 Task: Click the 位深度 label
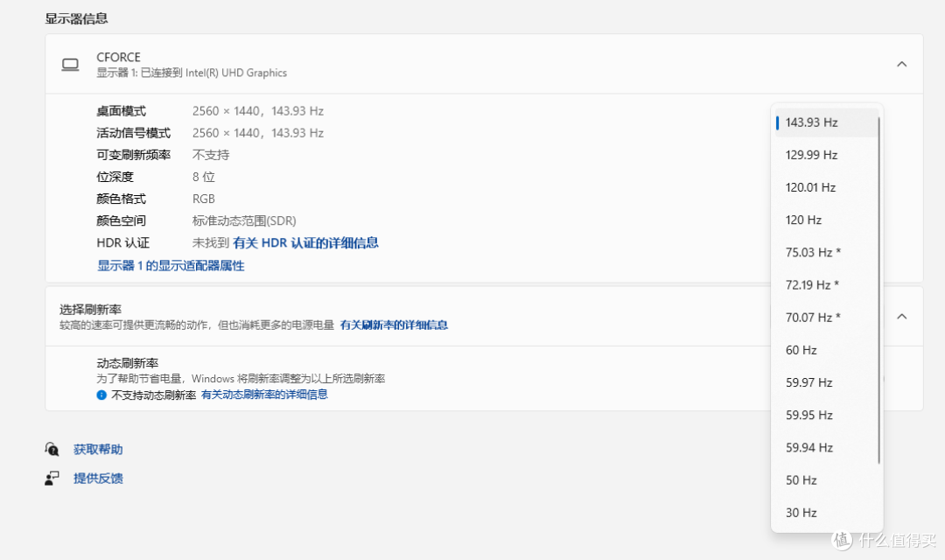115,177
